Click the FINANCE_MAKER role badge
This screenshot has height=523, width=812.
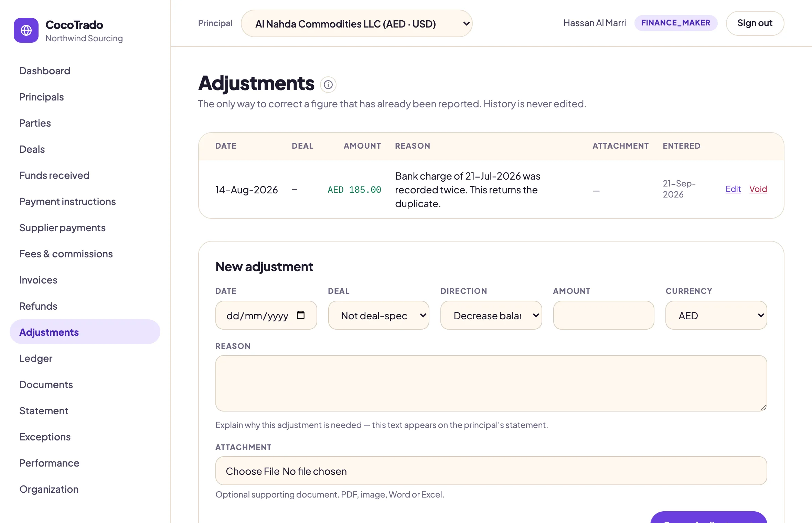(x=676, y=23)
